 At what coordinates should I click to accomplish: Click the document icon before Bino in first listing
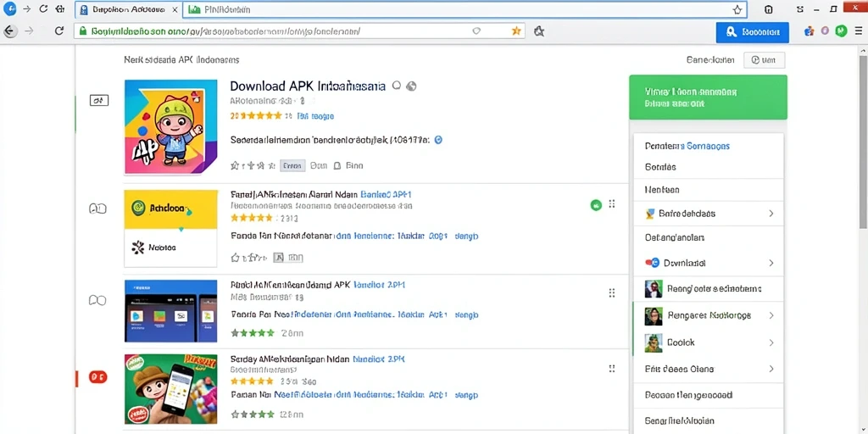point(337,165)
